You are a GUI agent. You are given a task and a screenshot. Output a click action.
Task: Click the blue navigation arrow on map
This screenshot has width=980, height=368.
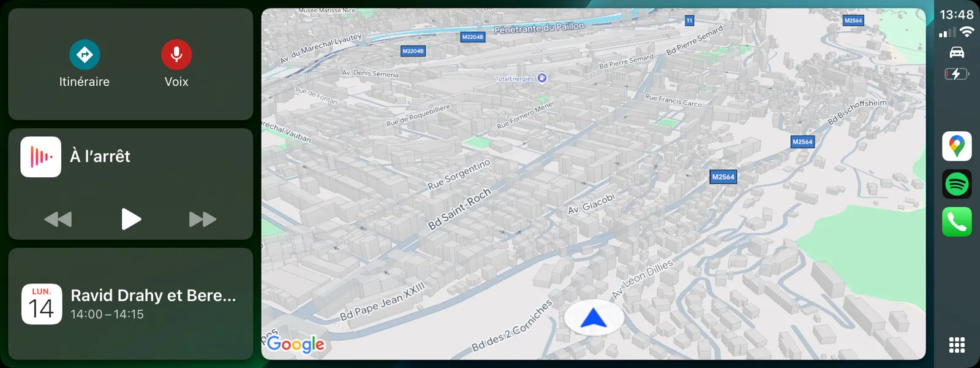593,318
